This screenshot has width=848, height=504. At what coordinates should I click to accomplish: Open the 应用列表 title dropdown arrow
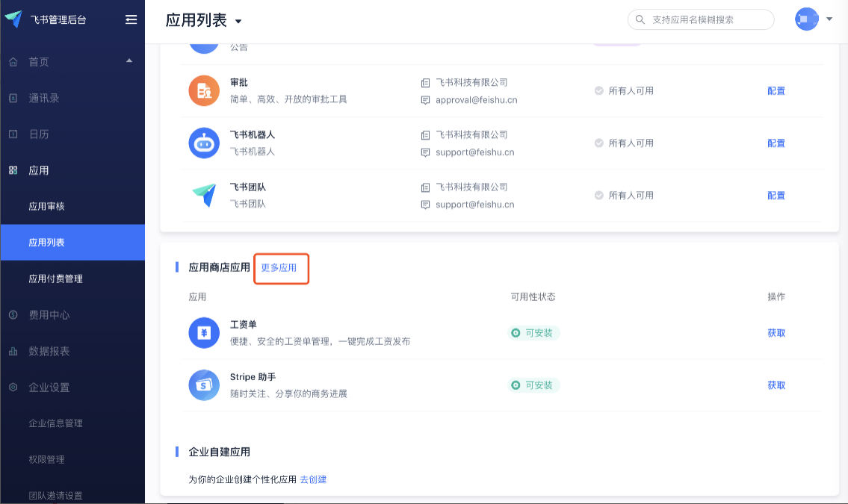[238, 22]
